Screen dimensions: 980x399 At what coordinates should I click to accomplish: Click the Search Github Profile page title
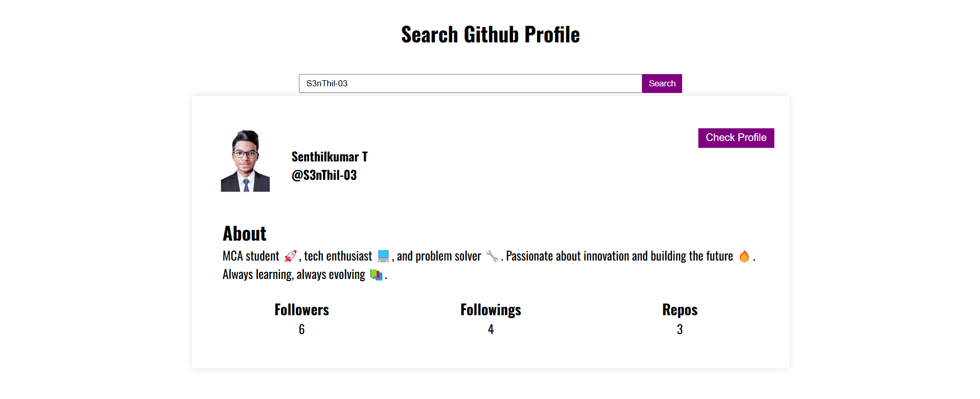pyautogui.click(x=490, y=35)
